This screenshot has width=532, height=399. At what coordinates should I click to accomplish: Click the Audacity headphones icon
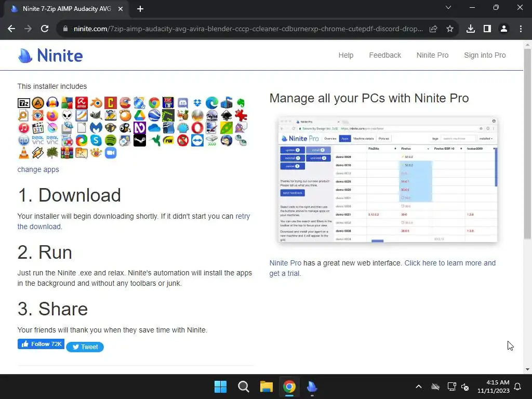52,103
